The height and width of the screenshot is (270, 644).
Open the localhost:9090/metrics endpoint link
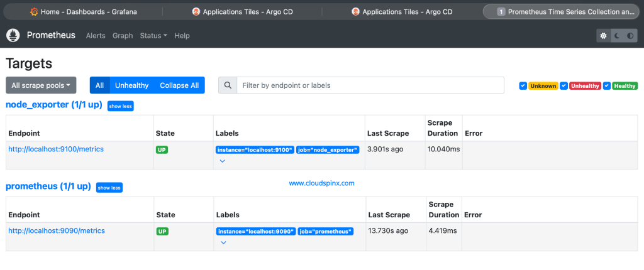56,230
